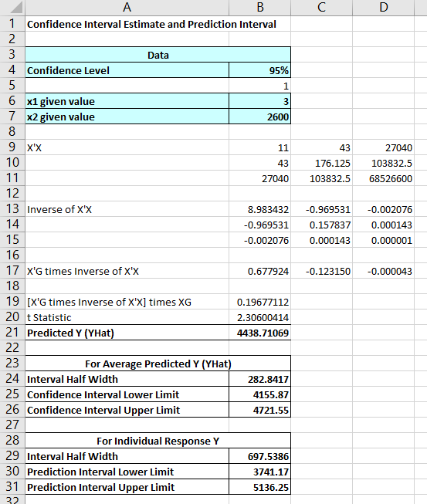
Task: Click 'Predicted Y (YHat)' label in row 21
Action: pyautogui.click(x=127, y=333)
